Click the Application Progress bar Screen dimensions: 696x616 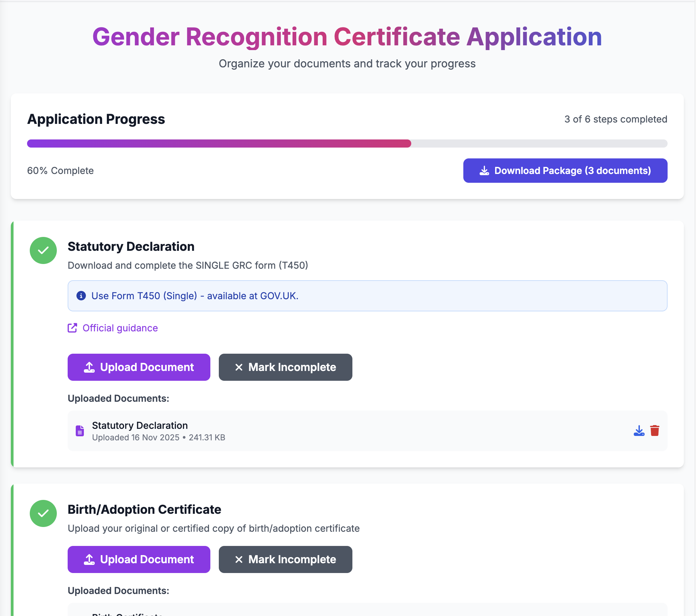[347, 144]
